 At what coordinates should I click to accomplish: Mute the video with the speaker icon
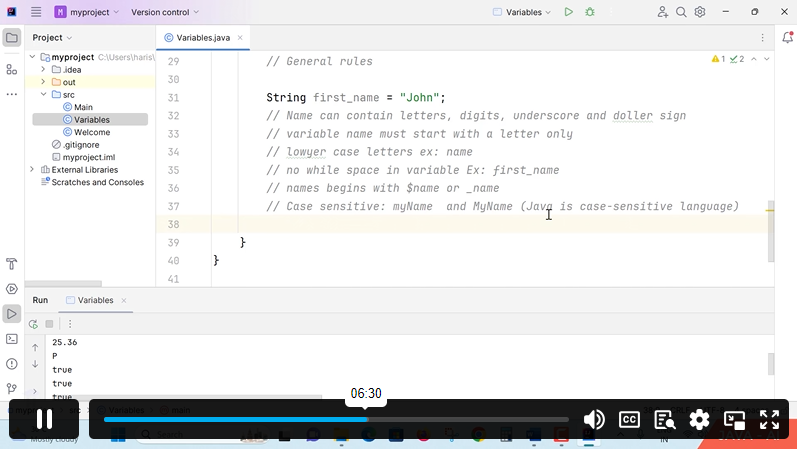tap(594, 420)
